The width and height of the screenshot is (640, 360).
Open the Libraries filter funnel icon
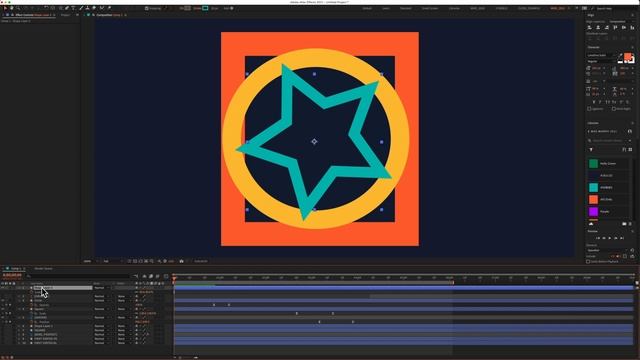[x=591, y=149]
